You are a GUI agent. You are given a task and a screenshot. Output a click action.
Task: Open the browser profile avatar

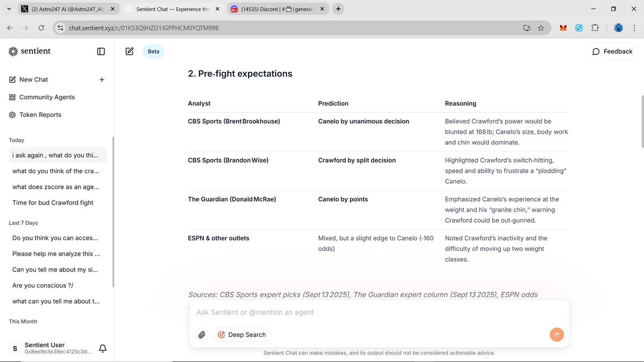(x=618, y=28)
